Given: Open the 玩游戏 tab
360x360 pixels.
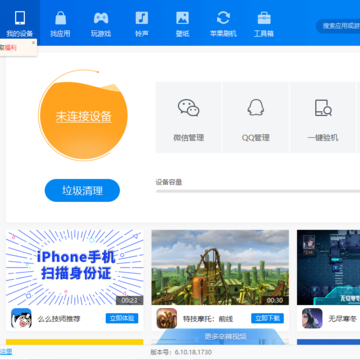Looking at the screenshot, I should coord(101,23).
